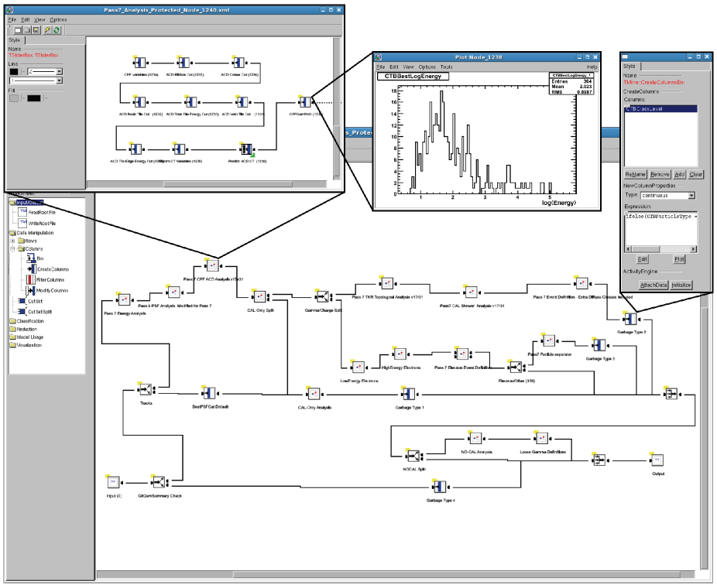Image resolution: width=717 pixels, height=588 pixels.
Task: Select the Pass 7 TKR Topological Analysis node
Action: click(x=386, y=284)
